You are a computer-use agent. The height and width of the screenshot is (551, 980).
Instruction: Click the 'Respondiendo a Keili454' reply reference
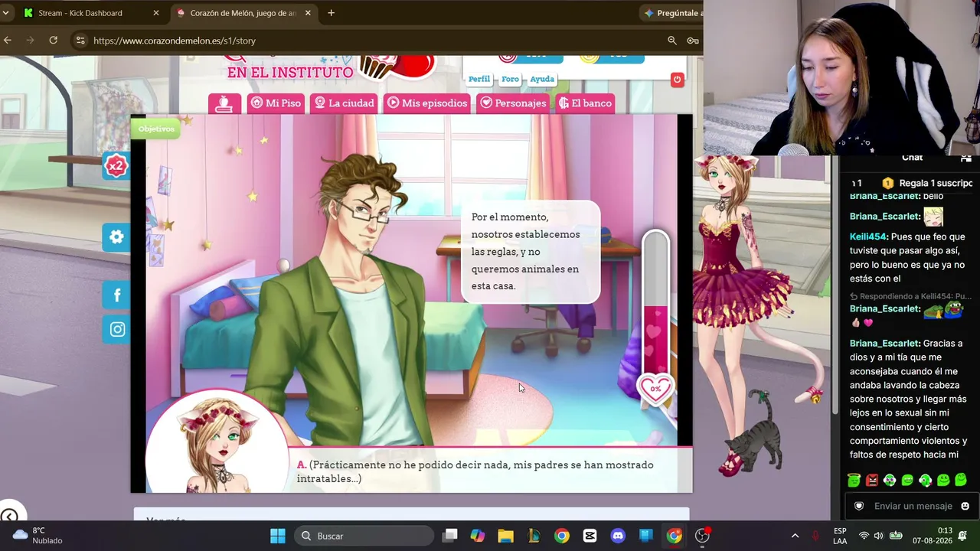pos(910,296)
